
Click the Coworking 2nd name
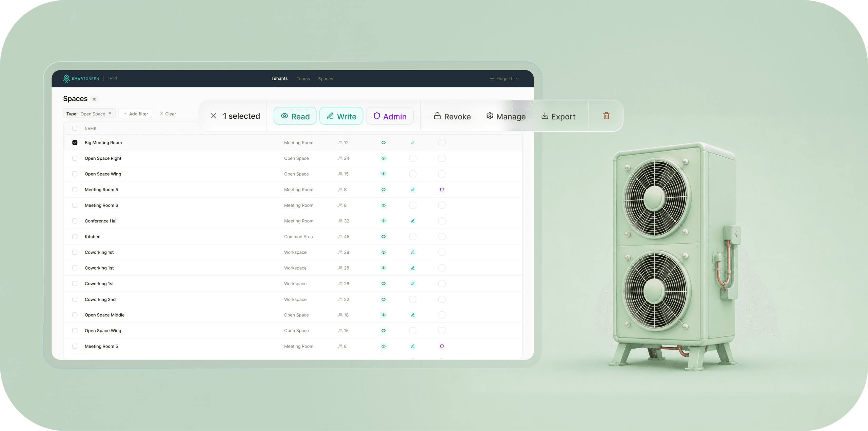pyautogui.click(x=100, y=299)
